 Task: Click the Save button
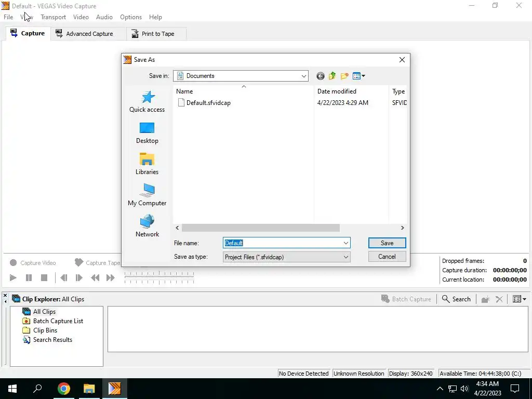387,243
